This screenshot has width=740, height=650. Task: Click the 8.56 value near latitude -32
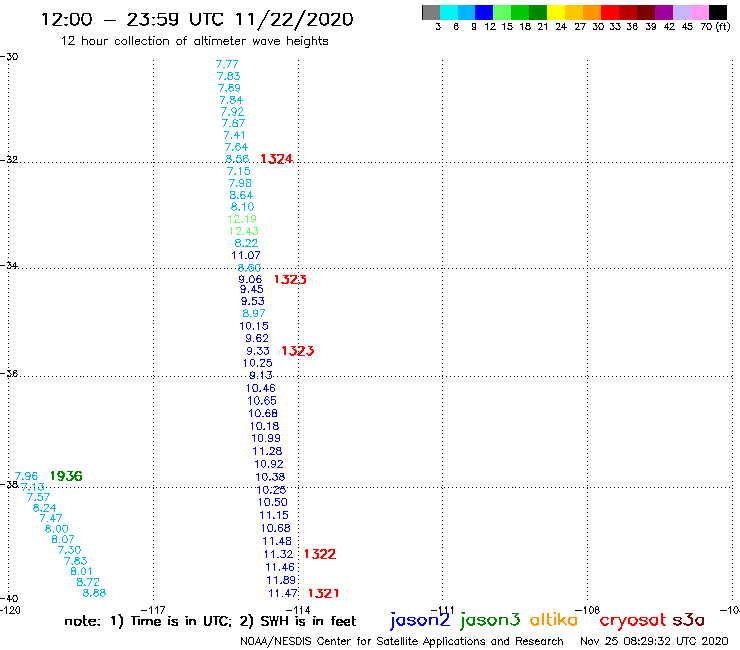237,159
